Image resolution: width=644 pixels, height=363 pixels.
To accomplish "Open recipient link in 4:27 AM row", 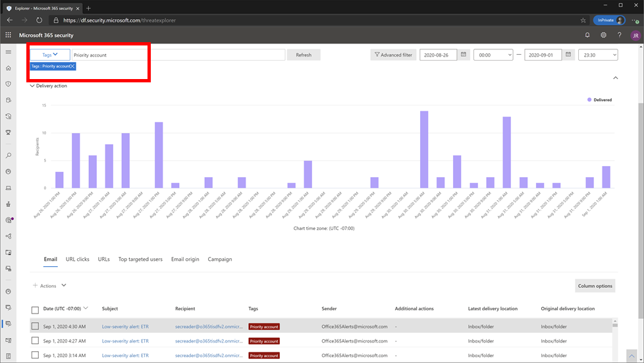I will [209, 341].
